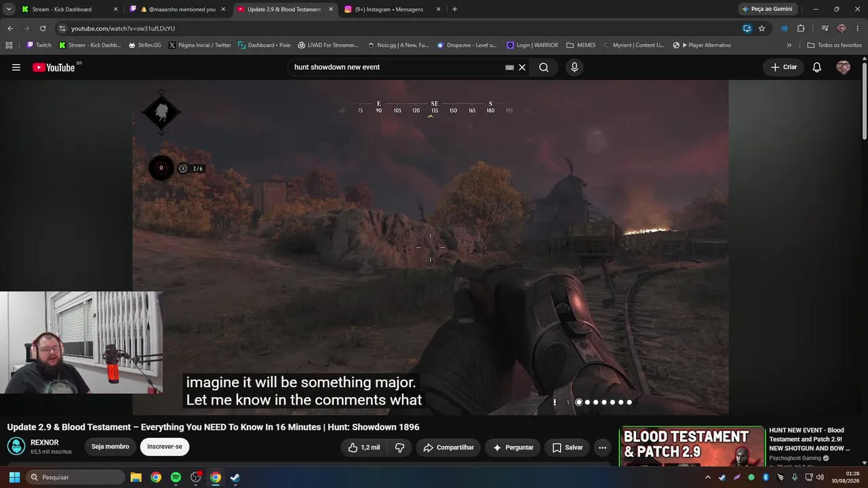Viewport: 868px width, 488px height.
Task: Open more actions ellipsis under the video
Action: [602, 447]
